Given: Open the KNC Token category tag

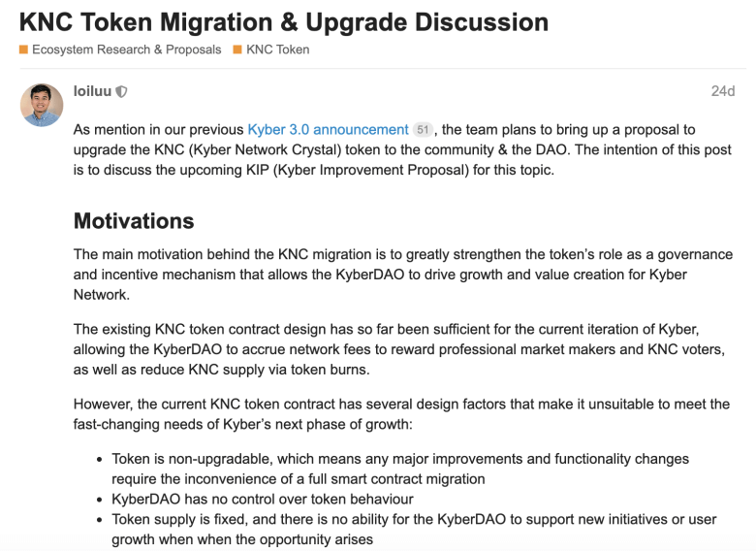Looking at the screenshot, I should pos(278,49).
